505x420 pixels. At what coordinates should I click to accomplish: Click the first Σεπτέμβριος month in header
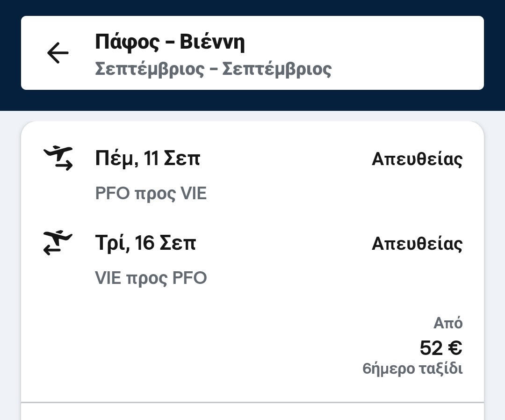[x=150, y=69]
